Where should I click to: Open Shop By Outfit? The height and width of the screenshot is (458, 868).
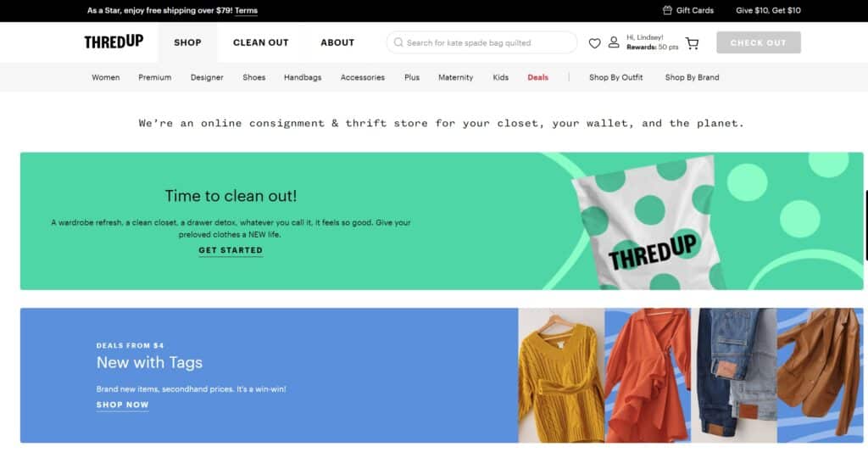[616, 77]
